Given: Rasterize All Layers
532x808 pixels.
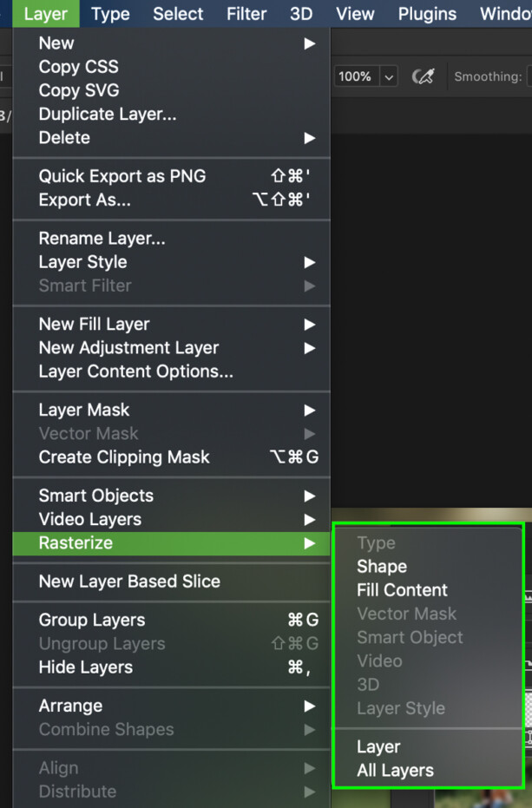Looking at the screenshot, I should (x=395, y=770).
